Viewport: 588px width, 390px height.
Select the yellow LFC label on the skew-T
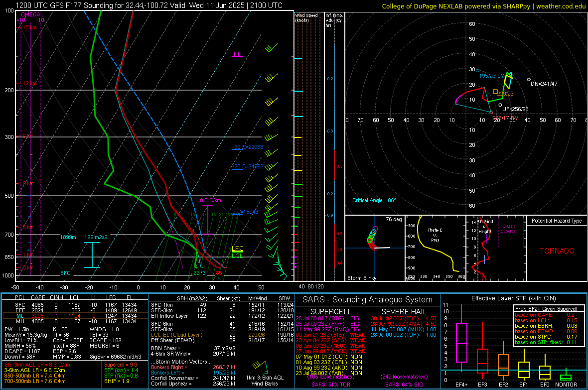[237, 248]
